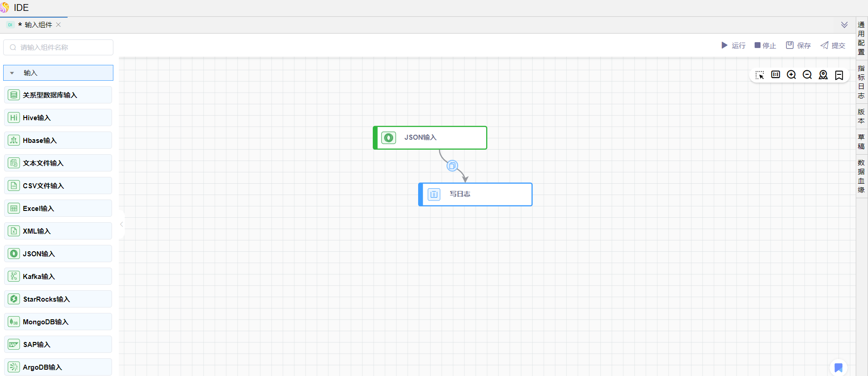868x376 pixels.
Task: Close the 输入组件 tab
Action: point(59,25)
